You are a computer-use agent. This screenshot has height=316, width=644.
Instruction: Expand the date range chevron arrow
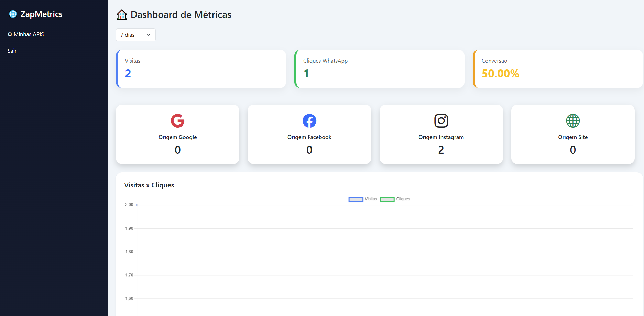[148, 35]
